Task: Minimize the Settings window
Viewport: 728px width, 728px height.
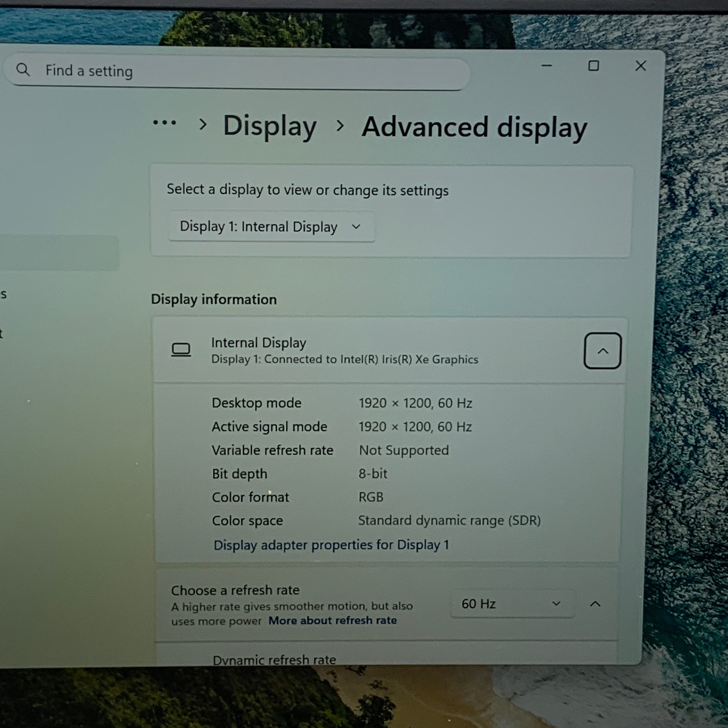Action: (x=547, y=65)
